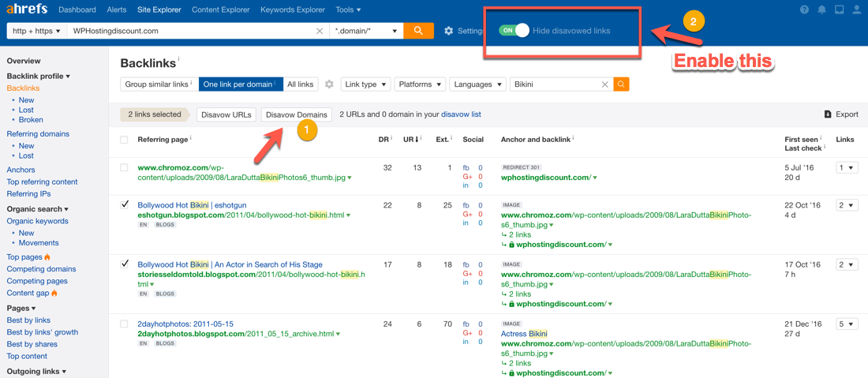
Task: Collapse Backlink profile sidebar section
Action: coord(38,76)
